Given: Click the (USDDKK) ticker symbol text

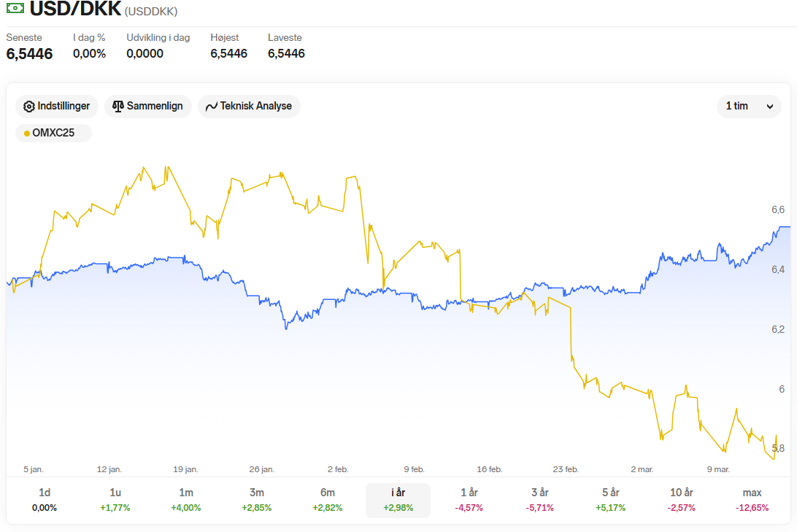Looking at the screenshot, I should tap(151, 11).
